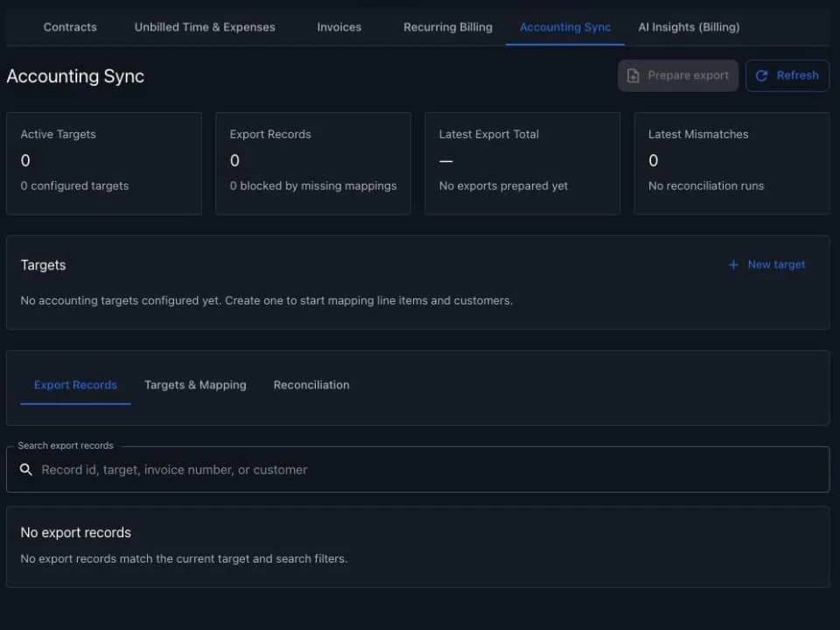This screenshot has width=840, height=630.
Task: Click the Refresh button
Action: pyautogui.click(x=787, y=75)
